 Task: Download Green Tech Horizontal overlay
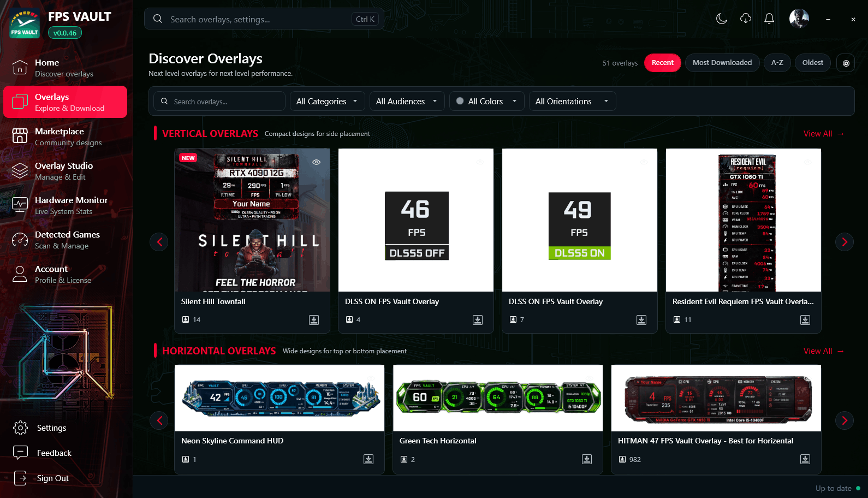587,459
